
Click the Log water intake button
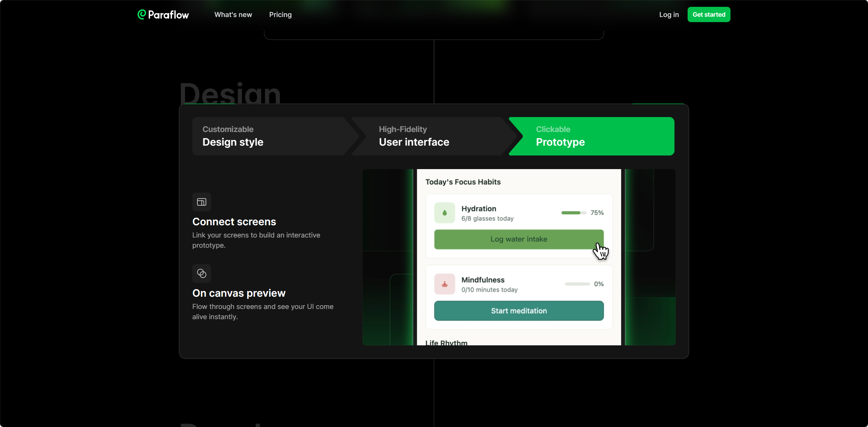[x=519, y=239]
